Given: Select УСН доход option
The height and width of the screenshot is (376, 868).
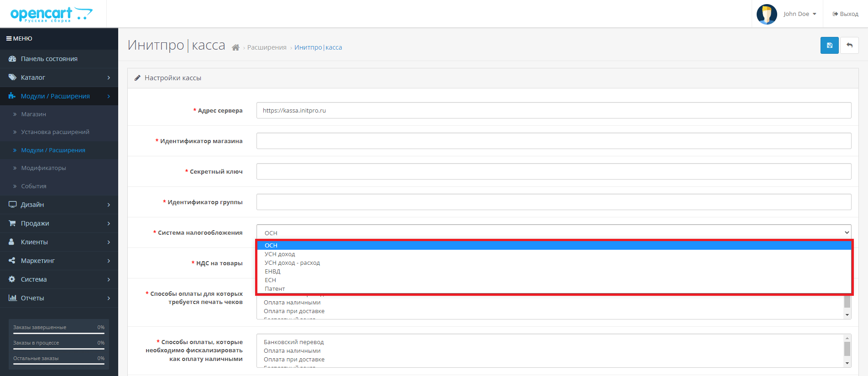Looking at the screenshot, I should [554, 254].
